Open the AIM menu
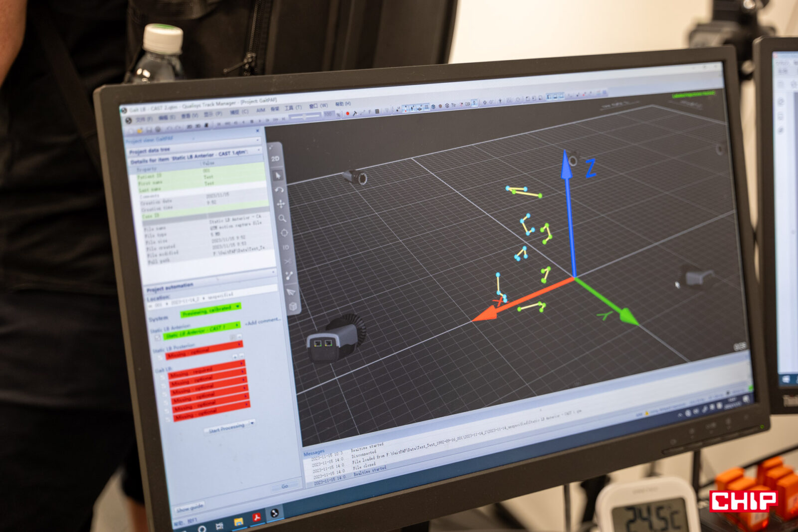Screen dimensions: 798x532 260,110
